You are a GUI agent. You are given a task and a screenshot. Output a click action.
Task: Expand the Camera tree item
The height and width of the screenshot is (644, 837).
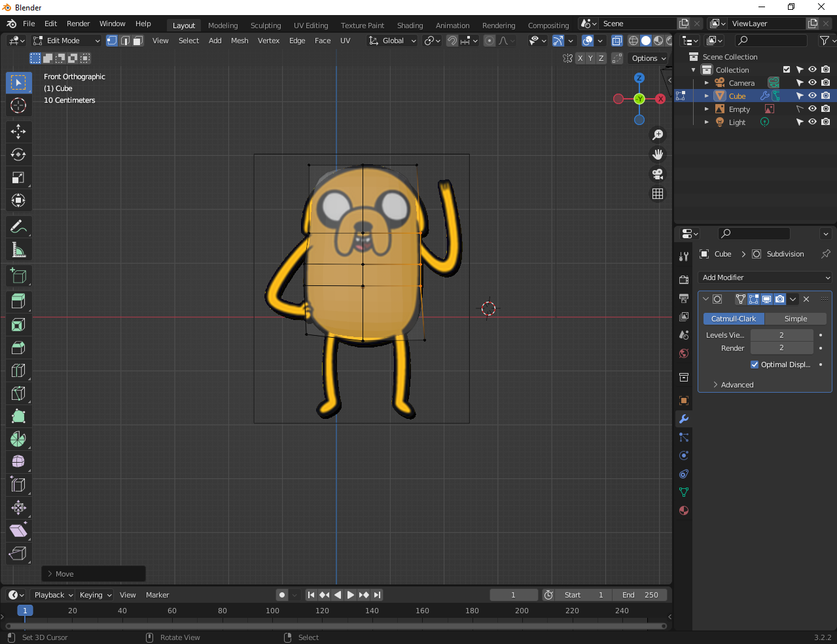coord(707,83)
